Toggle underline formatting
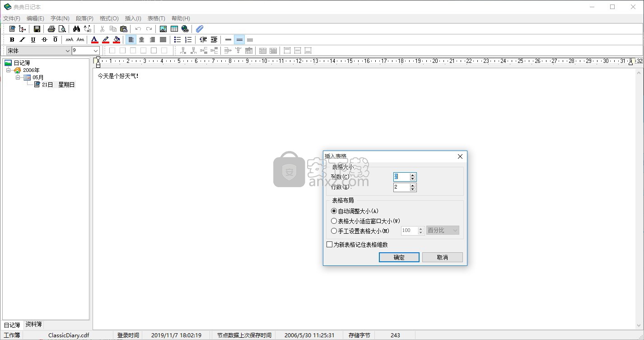 [33, 40]
